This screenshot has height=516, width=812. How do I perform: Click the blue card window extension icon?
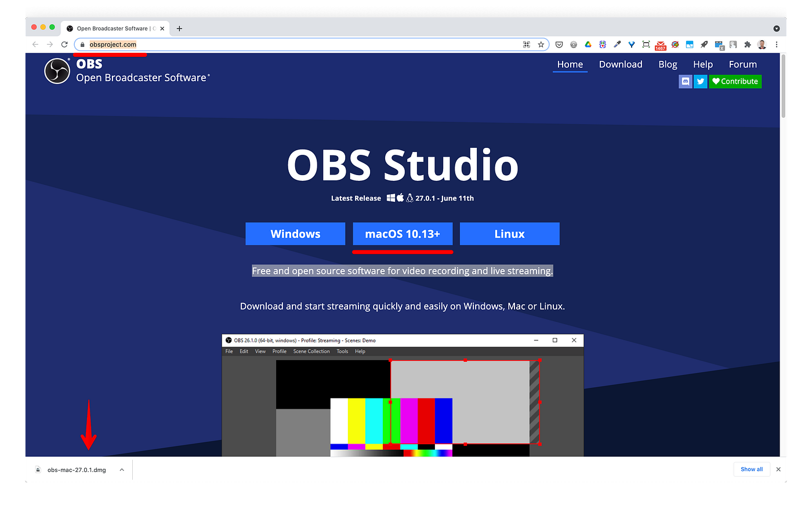(690, 45)
